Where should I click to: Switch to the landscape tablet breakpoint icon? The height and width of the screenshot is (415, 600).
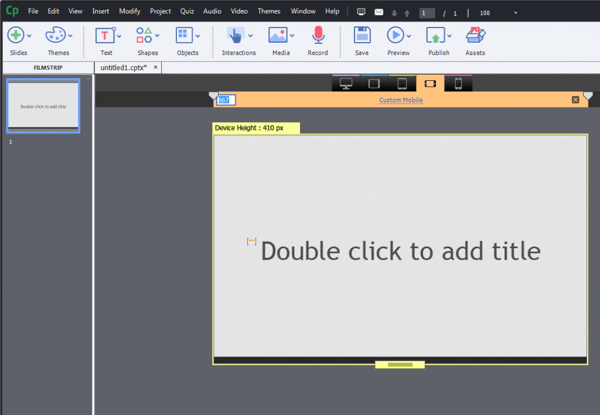tap(374, 83)
